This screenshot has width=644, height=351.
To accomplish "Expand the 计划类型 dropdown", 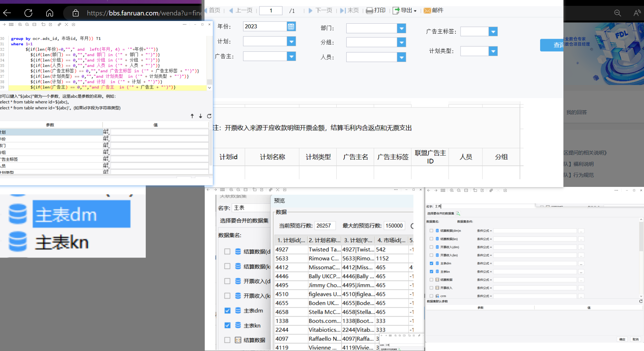I will tap(493, 51).
